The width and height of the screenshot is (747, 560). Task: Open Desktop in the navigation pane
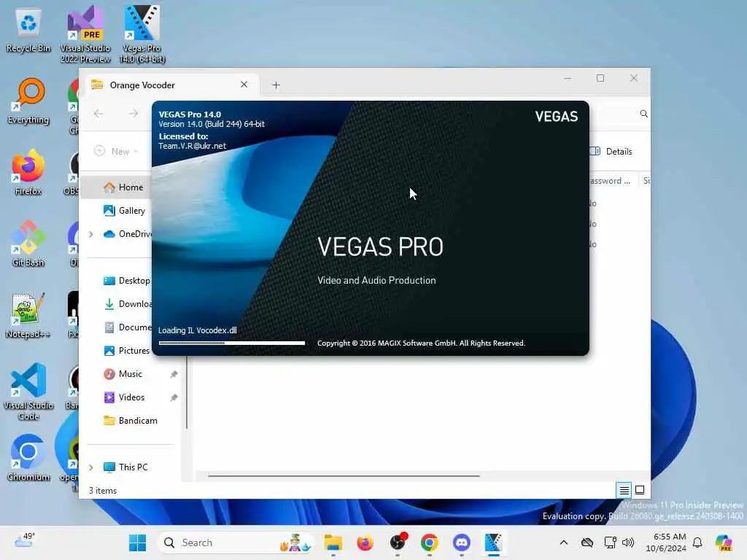pos(127,281)
